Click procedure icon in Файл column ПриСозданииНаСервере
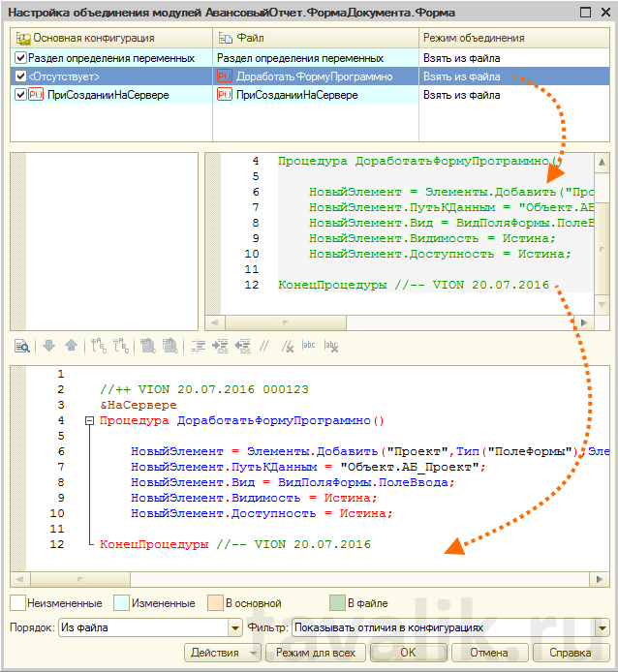This screenshot has width=618, height=672. [225, 94]
